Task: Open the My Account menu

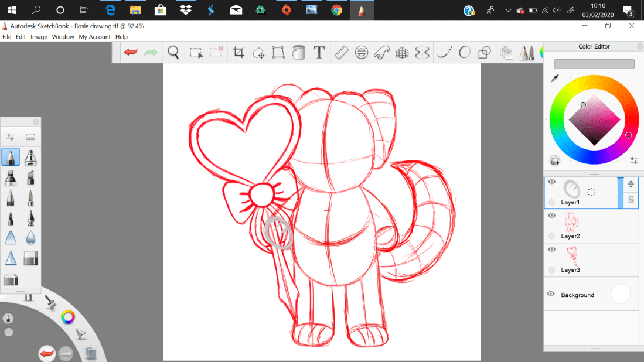Action: 94,37
